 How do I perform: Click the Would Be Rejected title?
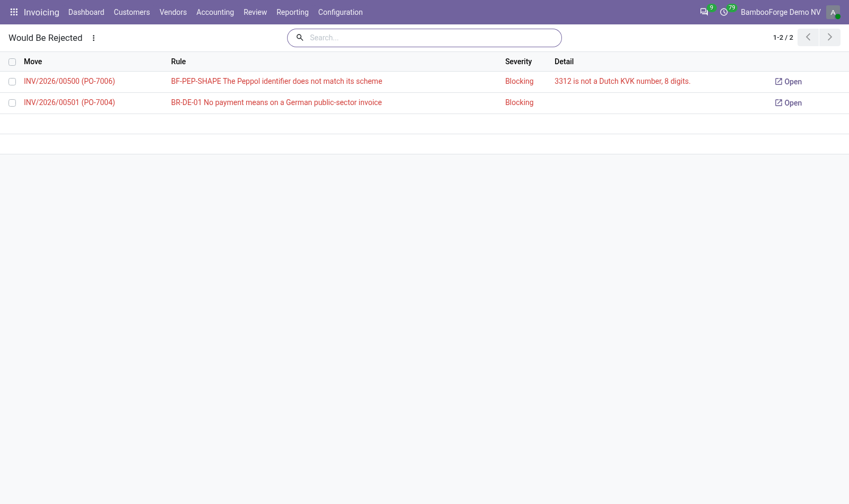tap(46, 38)
